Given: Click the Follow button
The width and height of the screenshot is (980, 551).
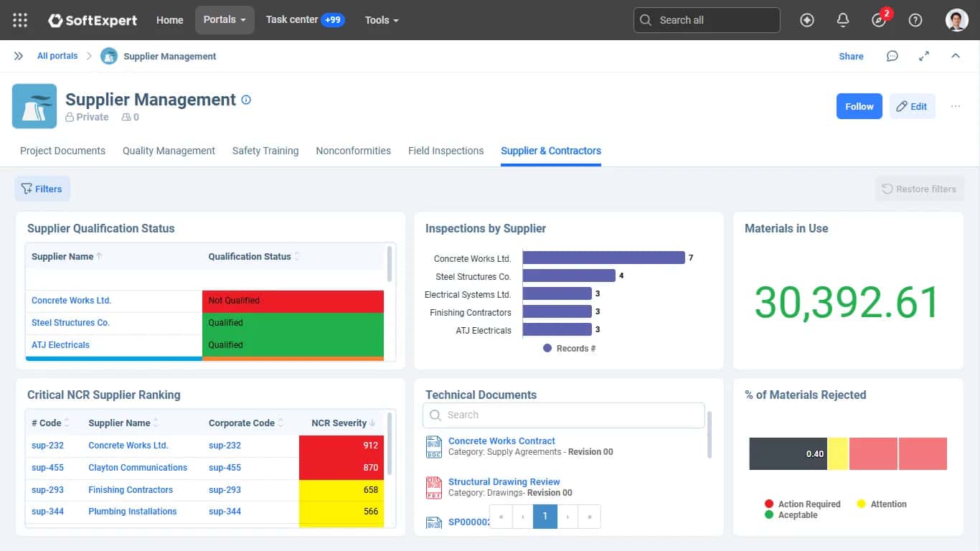Looking at the screenshot, I should 859,106.
